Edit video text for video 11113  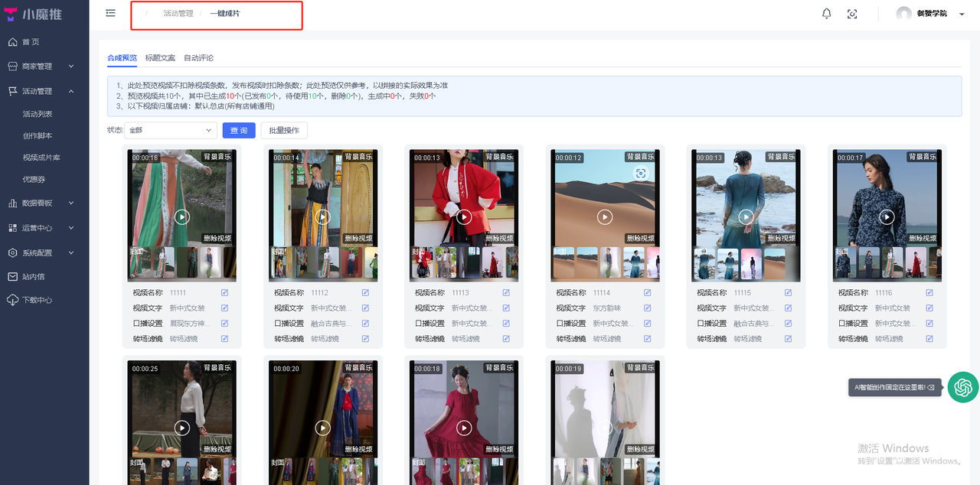point(506,308)
